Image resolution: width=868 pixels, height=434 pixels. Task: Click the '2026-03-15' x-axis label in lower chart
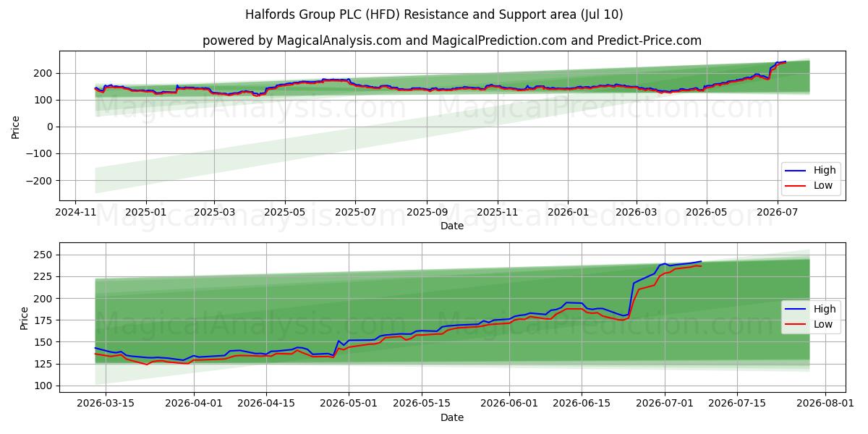(x=106, y=405)
